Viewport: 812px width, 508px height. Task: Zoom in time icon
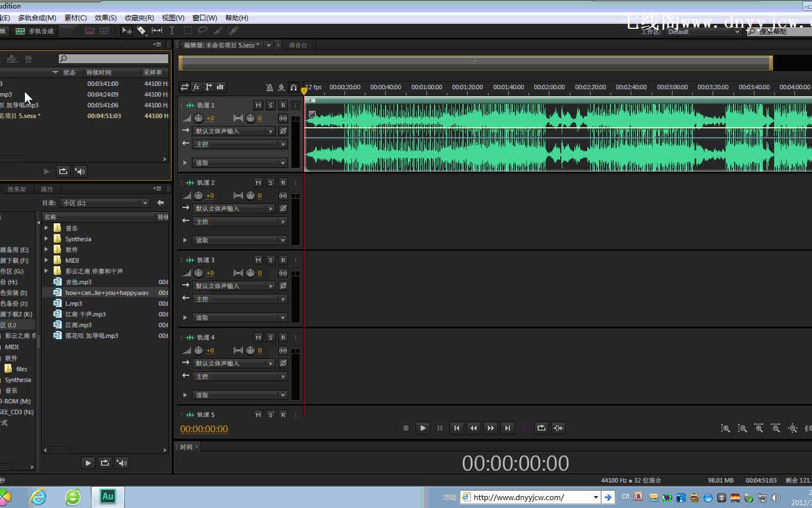pos(759,428)
